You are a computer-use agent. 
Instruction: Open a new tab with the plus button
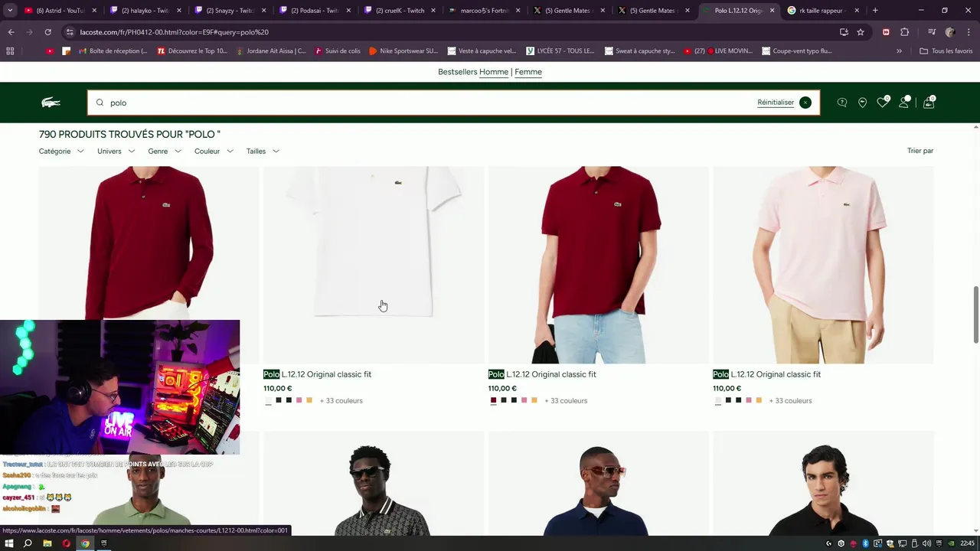[x=875, y=11]
